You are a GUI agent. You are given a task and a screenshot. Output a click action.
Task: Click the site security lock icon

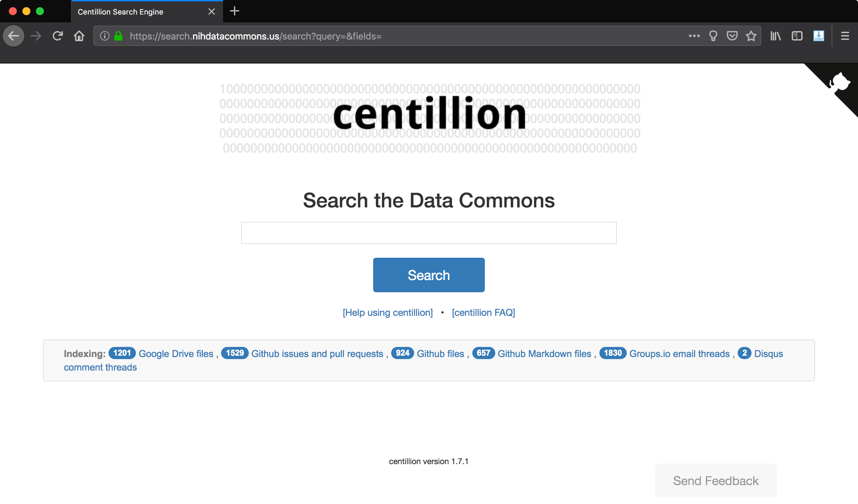coord(118,36)
